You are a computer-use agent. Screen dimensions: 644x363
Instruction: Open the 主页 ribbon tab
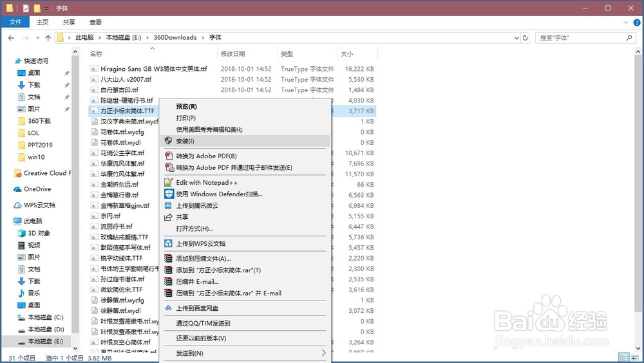[x=43, y=22]
